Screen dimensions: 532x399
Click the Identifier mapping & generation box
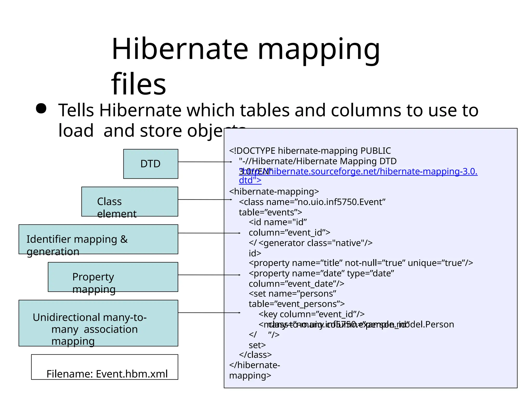[x=98, y=239]
